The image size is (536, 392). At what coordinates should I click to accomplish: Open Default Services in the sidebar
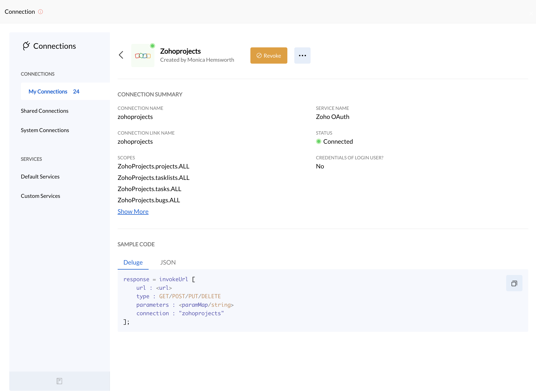point(40,177)
